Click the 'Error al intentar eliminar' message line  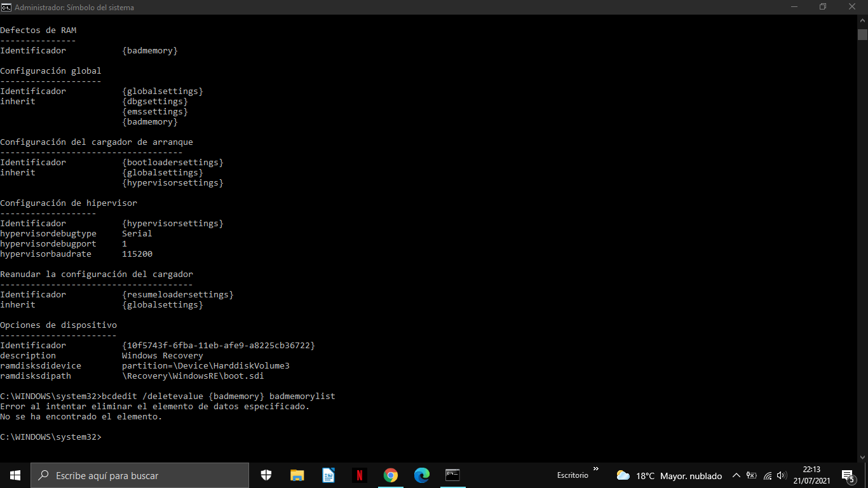point(155,406)
